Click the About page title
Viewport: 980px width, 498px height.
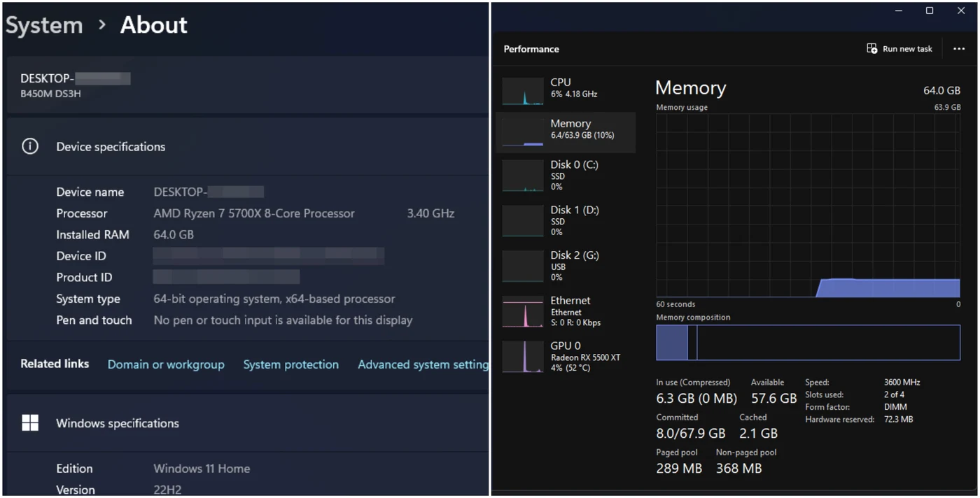pos(154,25)
